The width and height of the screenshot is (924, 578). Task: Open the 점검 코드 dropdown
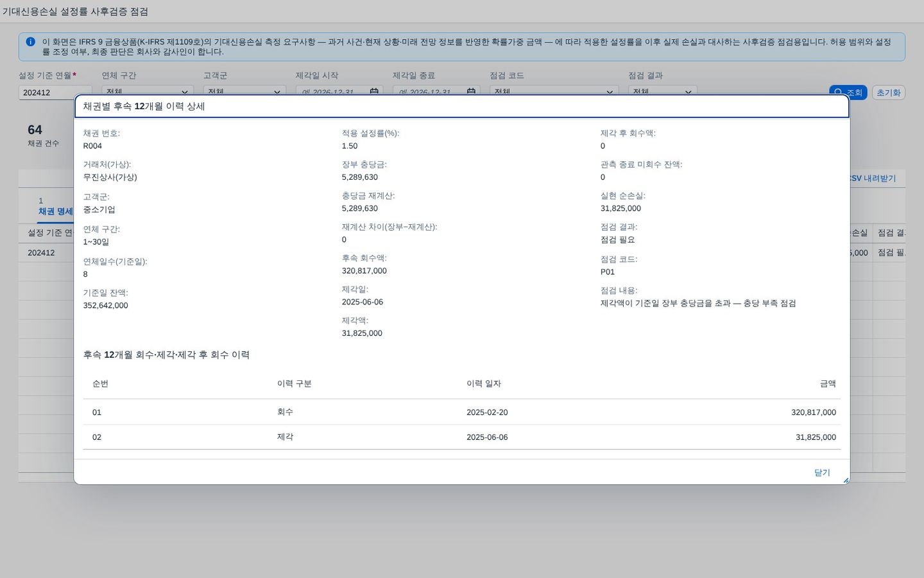click(x=554, y=92)
